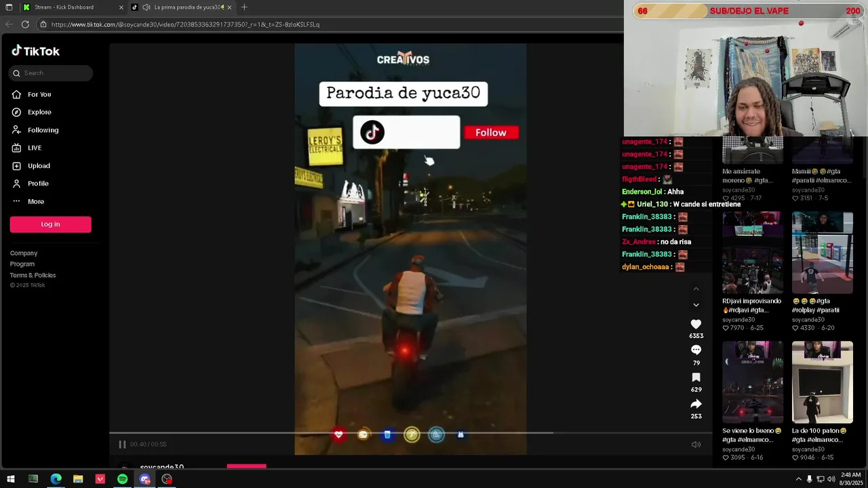Viewport: 868px width, 488px height.
Task: Reload the page
Action: (x=25, y=24)
